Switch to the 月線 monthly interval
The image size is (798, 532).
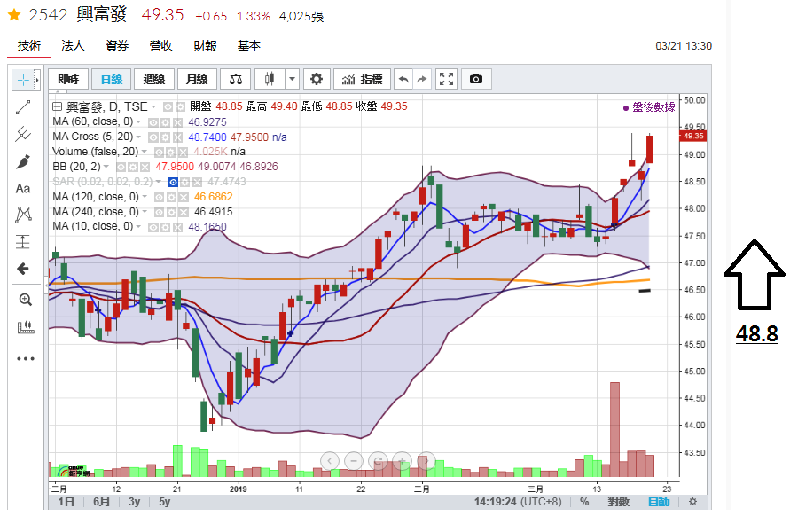(197, 79)
